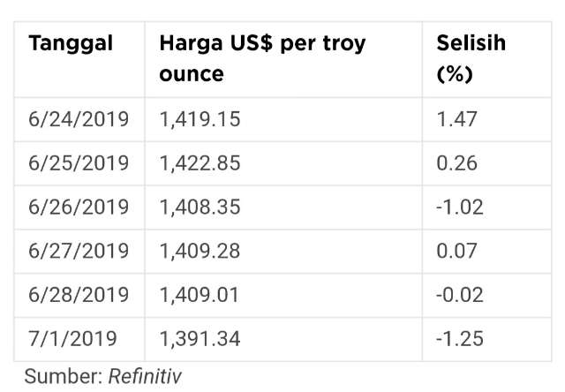Click the date 6/27/2019
565x392 pixels.
(x=79, y=251)
